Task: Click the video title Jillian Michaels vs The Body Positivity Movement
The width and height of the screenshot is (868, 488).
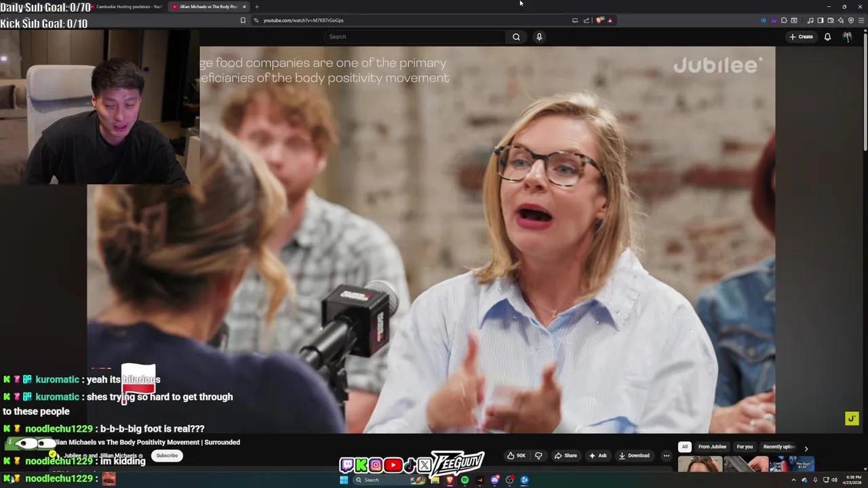Action: coord(146,442)
